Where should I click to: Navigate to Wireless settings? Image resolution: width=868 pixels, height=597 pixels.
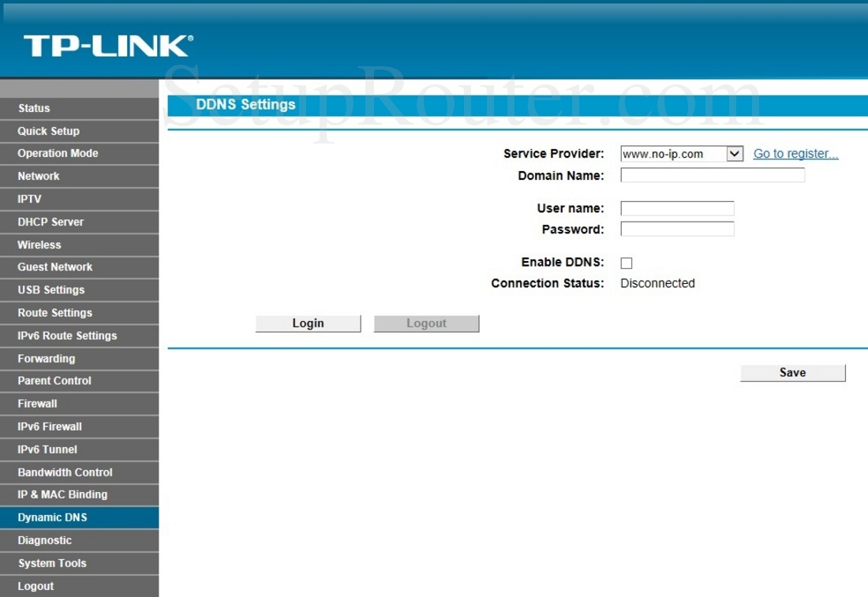(39, 244)
